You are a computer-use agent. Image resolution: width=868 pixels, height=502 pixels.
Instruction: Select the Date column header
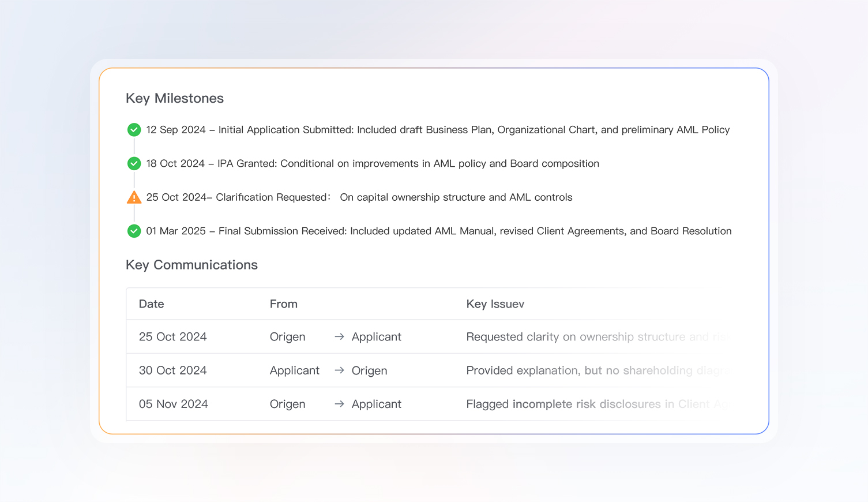click(151, 304)
